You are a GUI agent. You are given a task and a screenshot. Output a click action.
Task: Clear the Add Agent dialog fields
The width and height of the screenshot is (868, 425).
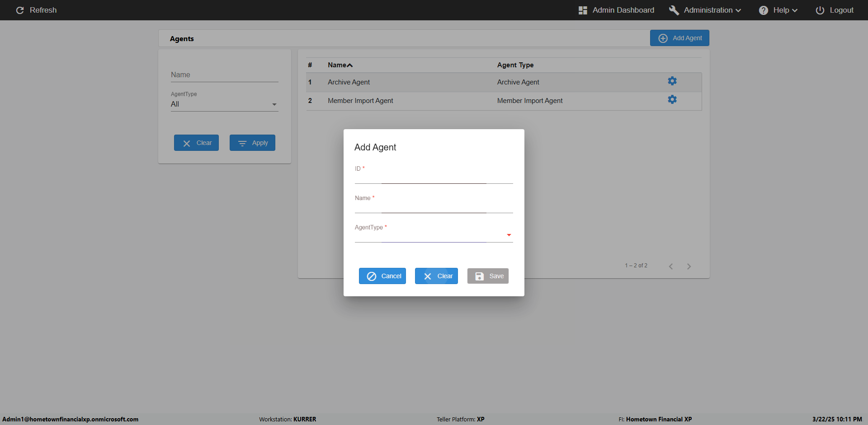(x=436, y=276)
